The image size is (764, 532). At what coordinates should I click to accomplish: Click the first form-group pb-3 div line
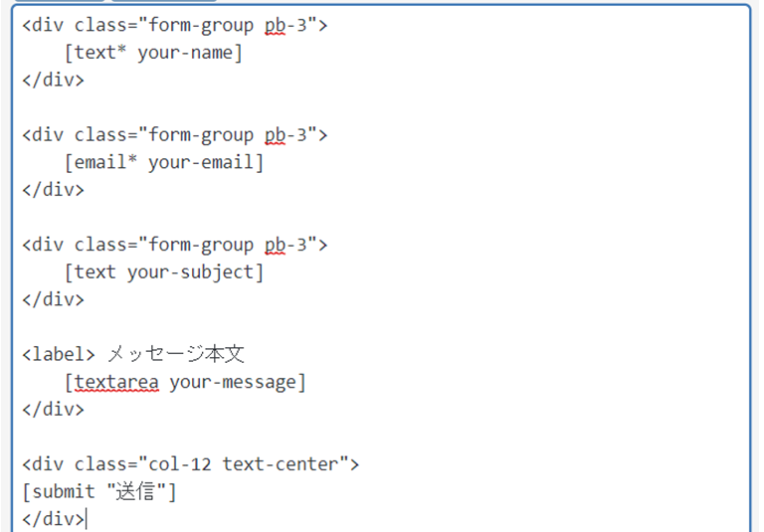(x=175, y=25)
